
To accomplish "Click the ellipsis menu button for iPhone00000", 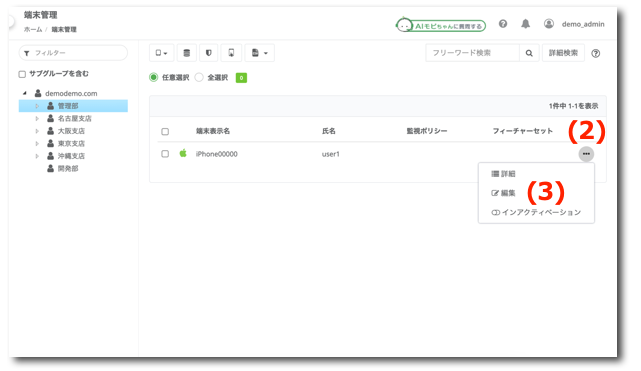I will pyautogui.click(x=586, y=154).
